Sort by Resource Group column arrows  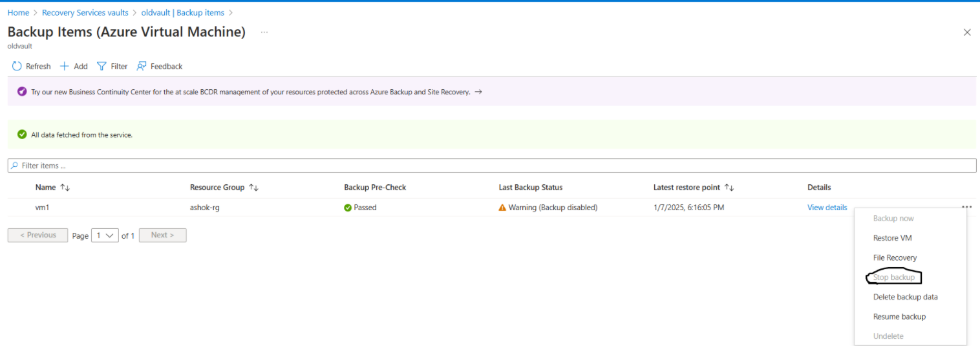coord(253,188)
